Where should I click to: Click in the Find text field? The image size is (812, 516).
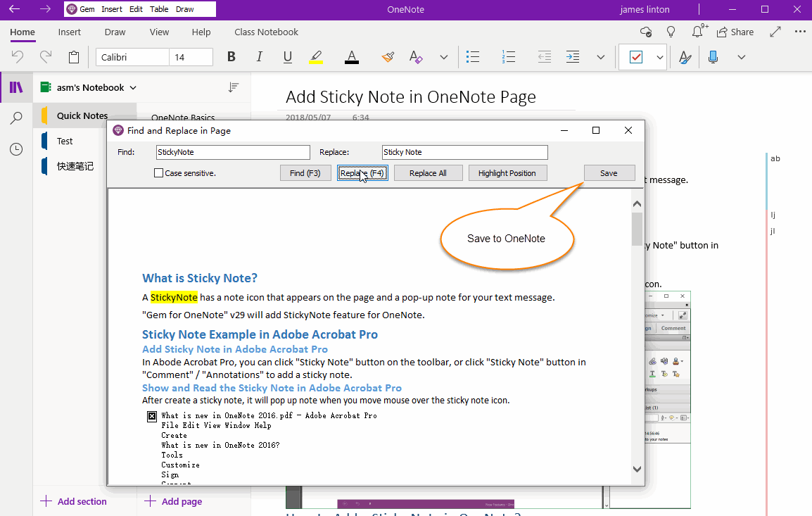(233, 152)
